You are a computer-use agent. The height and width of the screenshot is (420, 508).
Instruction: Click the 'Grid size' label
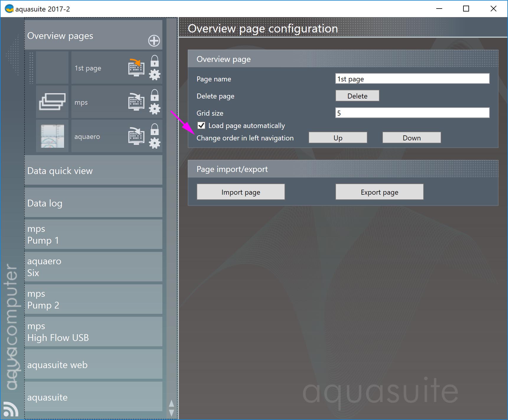tap(210, 113)
